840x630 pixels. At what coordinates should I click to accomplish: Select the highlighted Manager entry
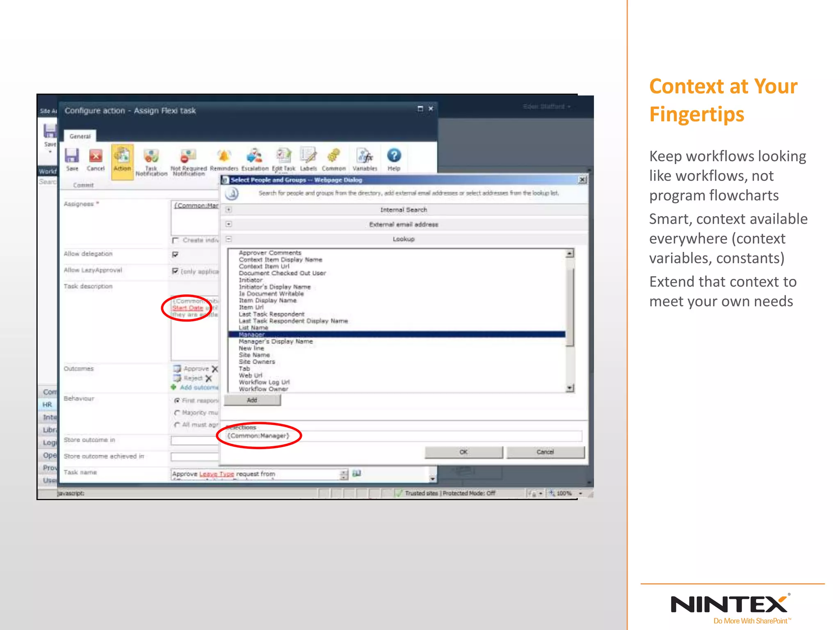[x=397, y=335]
